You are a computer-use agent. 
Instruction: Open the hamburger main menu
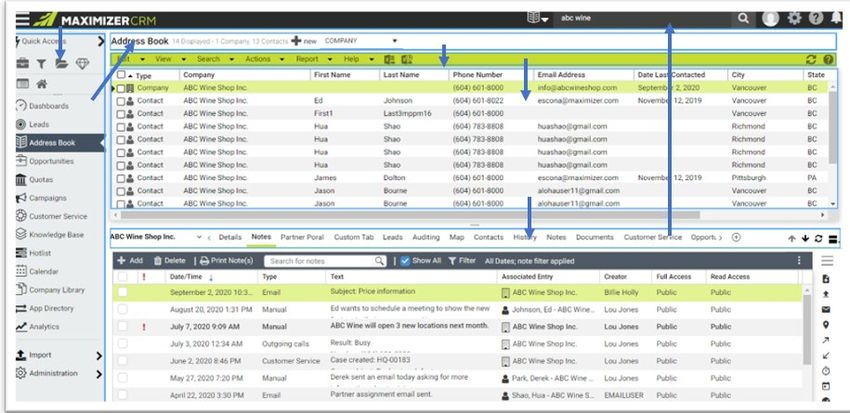pos(22,20)
